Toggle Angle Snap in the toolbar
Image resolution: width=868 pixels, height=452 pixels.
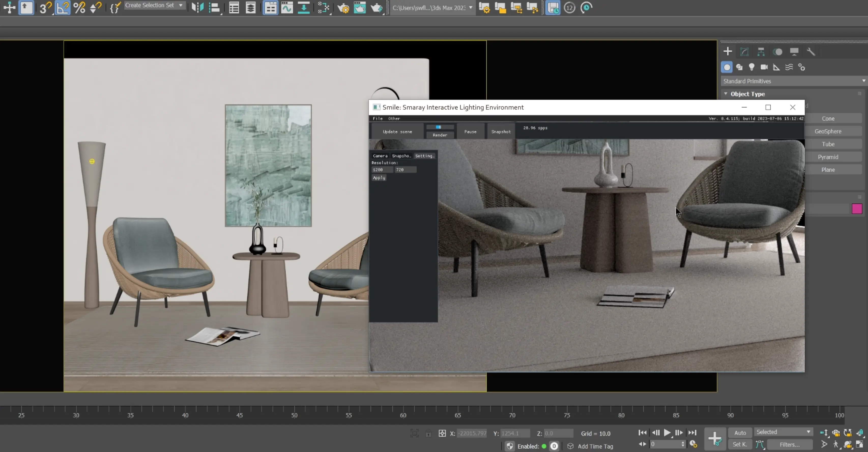tap(62, 7)
